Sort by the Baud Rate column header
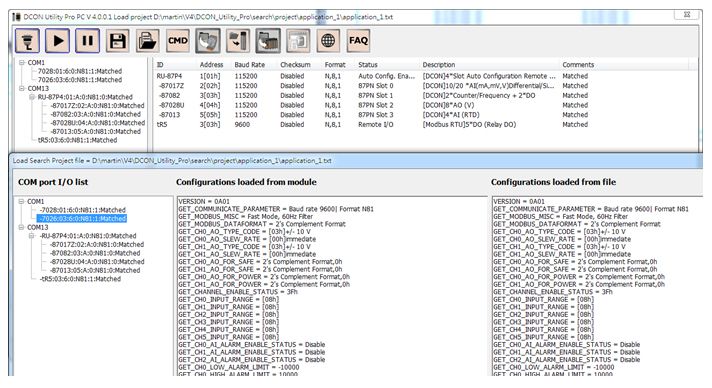 (250, 65)
